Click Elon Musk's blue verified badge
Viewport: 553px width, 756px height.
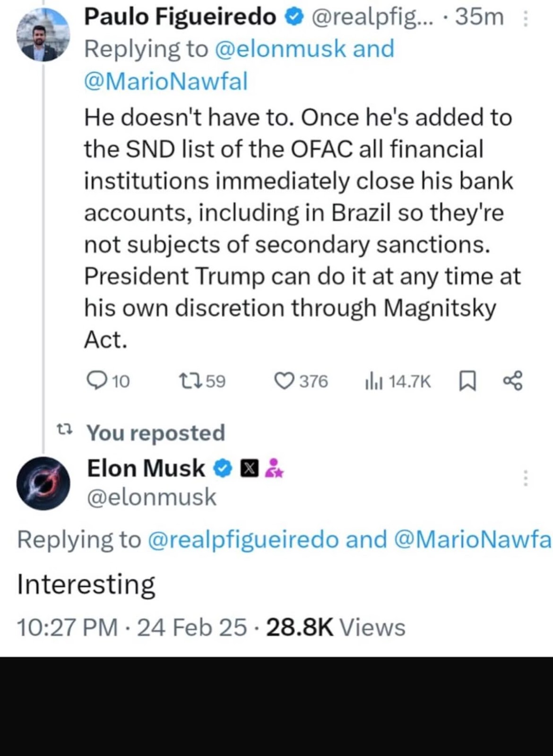[223, 469]
